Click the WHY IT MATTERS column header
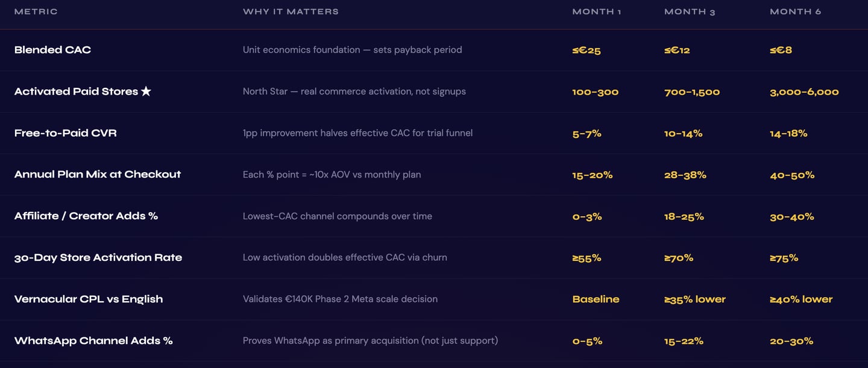This screenshot has height=368, width=868. click(x=291, y=11)
